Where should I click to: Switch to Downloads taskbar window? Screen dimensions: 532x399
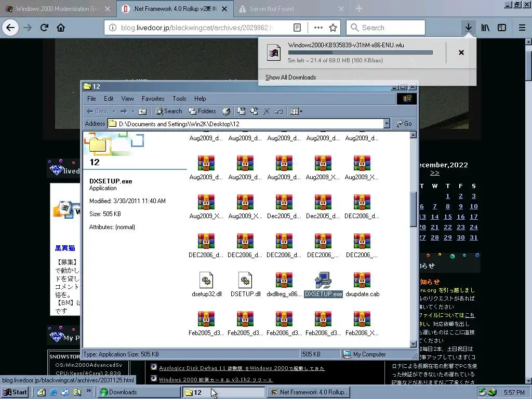click(139, 392)
